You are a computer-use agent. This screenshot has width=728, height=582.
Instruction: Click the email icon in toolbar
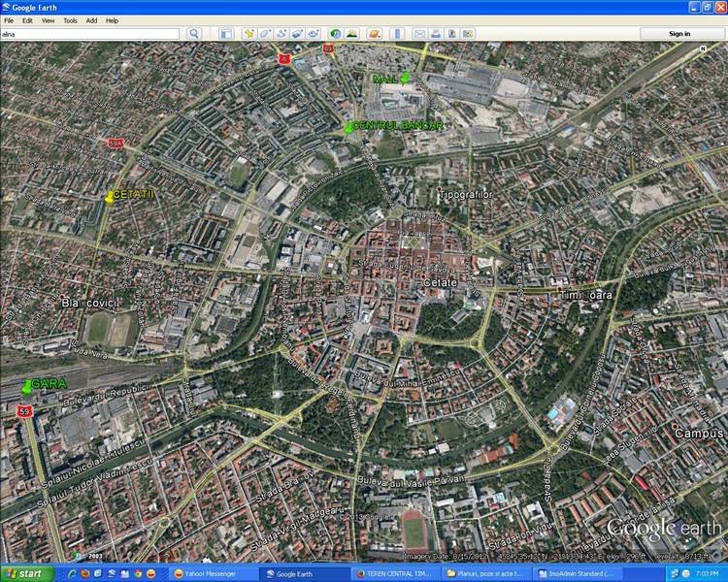(x=420, y=34)
